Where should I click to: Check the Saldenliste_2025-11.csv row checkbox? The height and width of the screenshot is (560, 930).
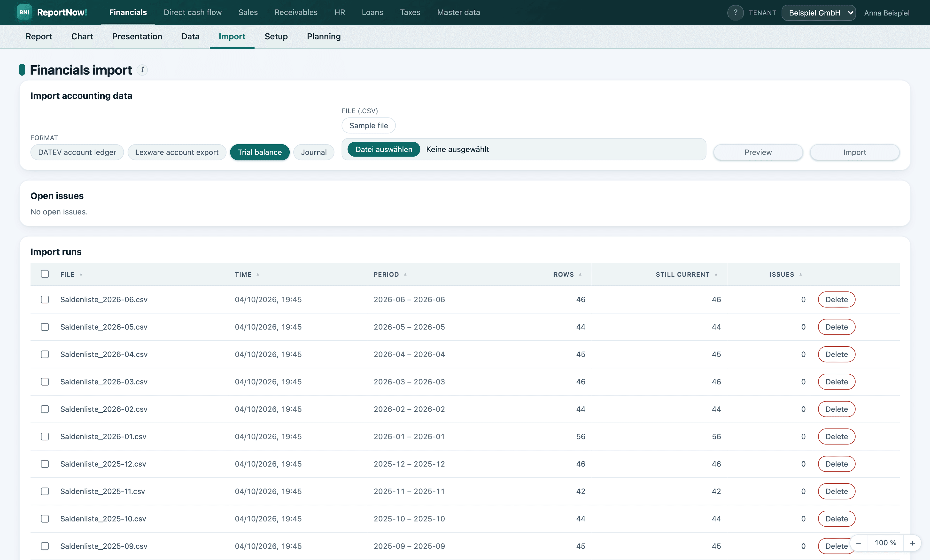45,491
